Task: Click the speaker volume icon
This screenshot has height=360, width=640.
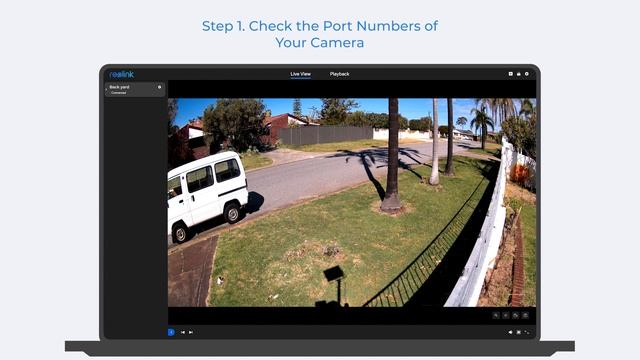Action: pos(510,332)
